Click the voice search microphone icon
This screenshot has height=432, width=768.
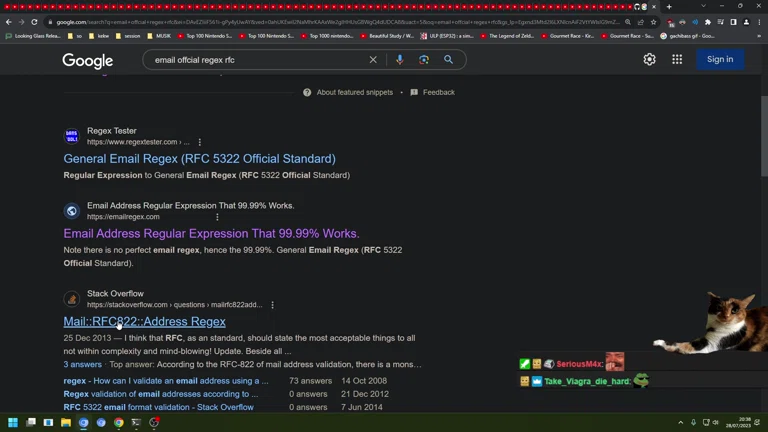(400, 60)
